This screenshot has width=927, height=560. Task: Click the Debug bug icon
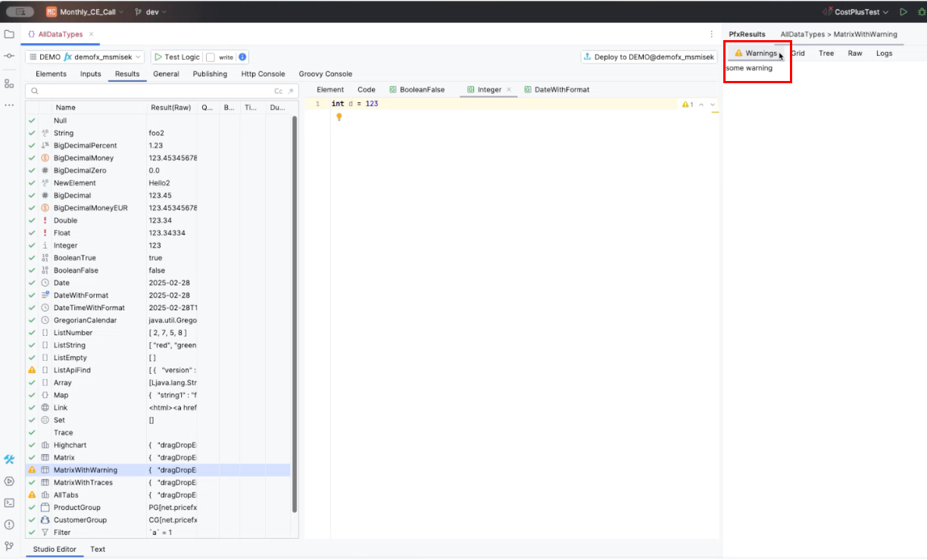918,12
